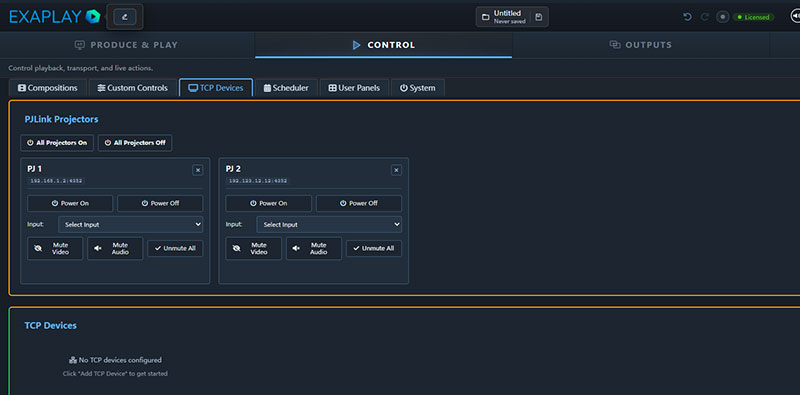800x395 pixels.
Task: Power off projector PJ 1
Action: click(160, 203)
